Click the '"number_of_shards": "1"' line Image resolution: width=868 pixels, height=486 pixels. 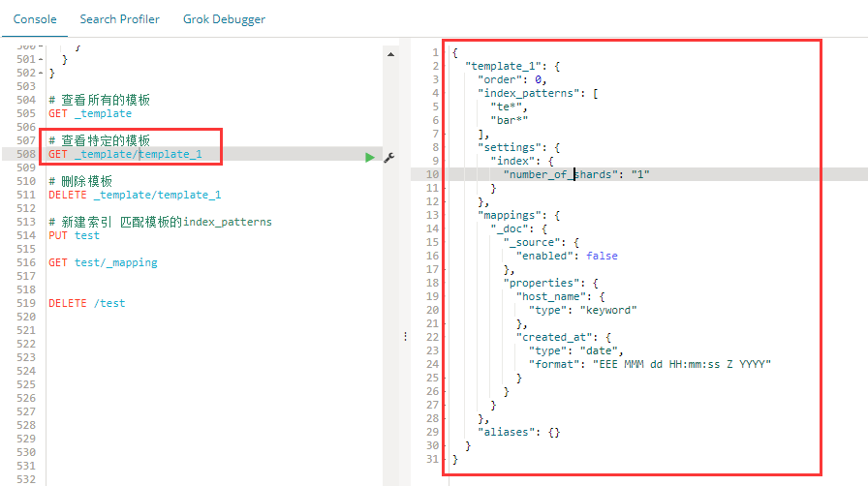pos(576,174)
